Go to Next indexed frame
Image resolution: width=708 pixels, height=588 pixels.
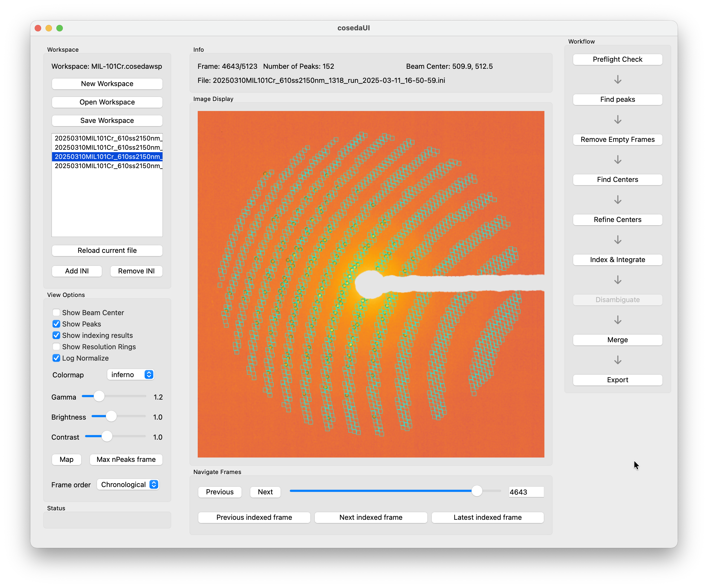[x=371, y=517]
